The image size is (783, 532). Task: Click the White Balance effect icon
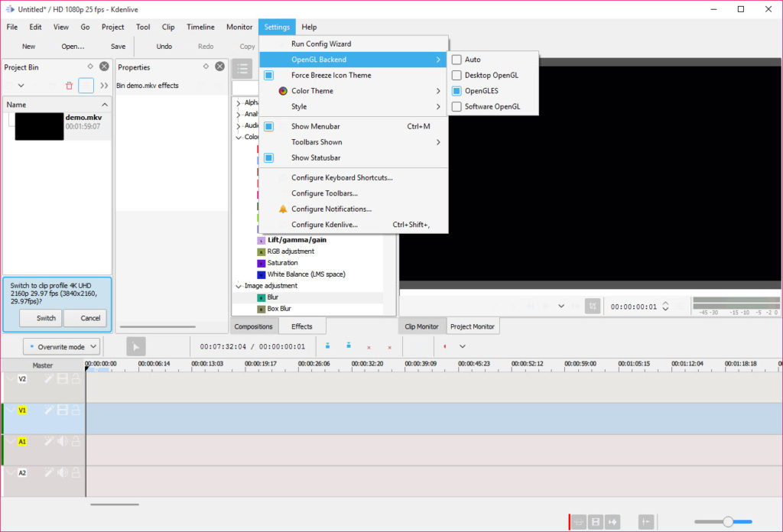point(262,274)
